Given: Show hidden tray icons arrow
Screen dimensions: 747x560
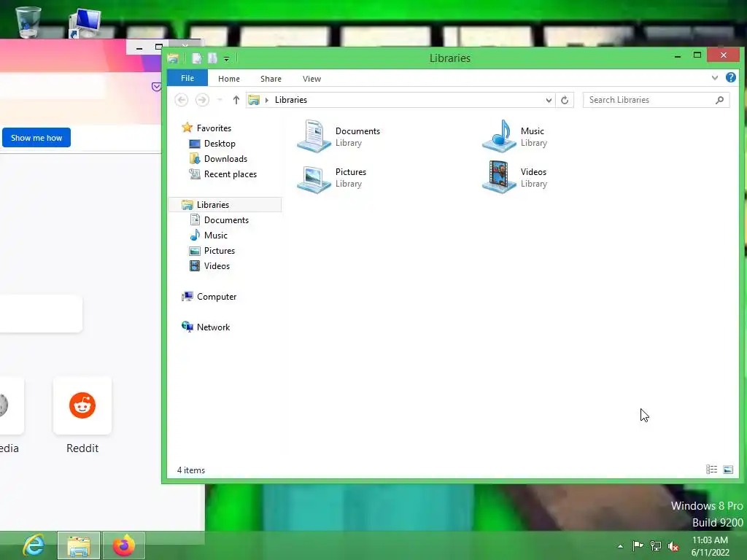Looking at the screenshot, I should tap(620, 547).
